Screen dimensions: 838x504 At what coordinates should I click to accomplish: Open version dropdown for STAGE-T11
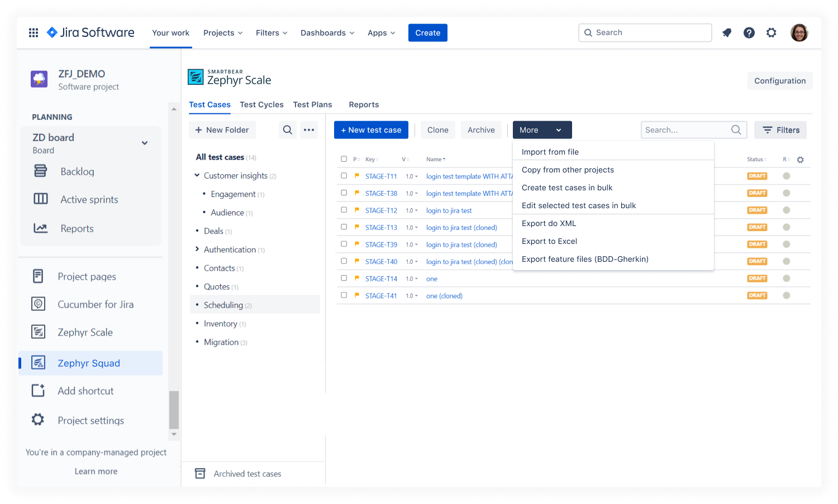pyautogui.click(x=412, y=176)
